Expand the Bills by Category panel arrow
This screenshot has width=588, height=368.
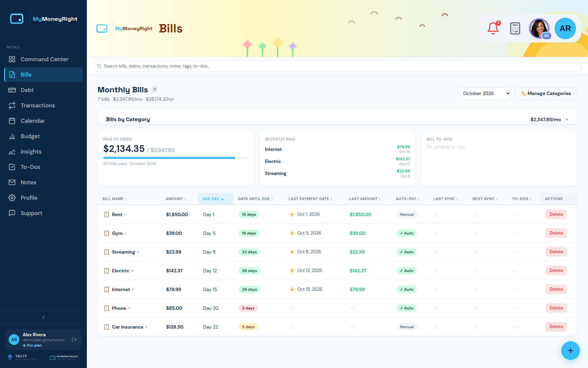(567, 119)
